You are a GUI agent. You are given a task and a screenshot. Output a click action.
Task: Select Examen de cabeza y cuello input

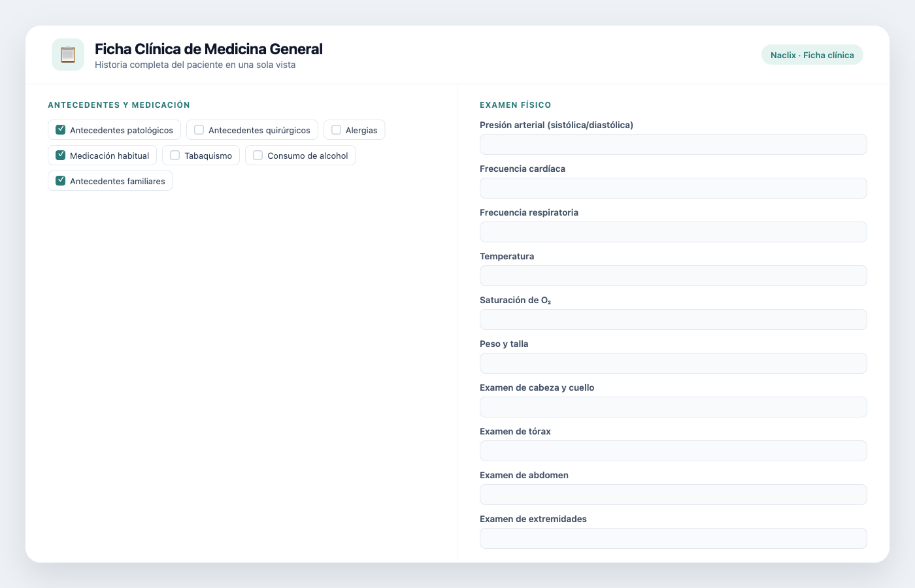pyautogui.click(x=673, y=407)
